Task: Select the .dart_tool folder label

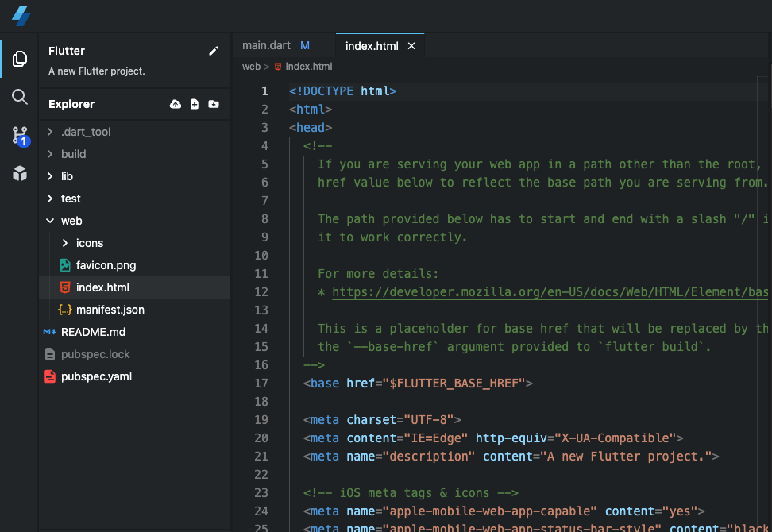Action: (x=86, y=132)
